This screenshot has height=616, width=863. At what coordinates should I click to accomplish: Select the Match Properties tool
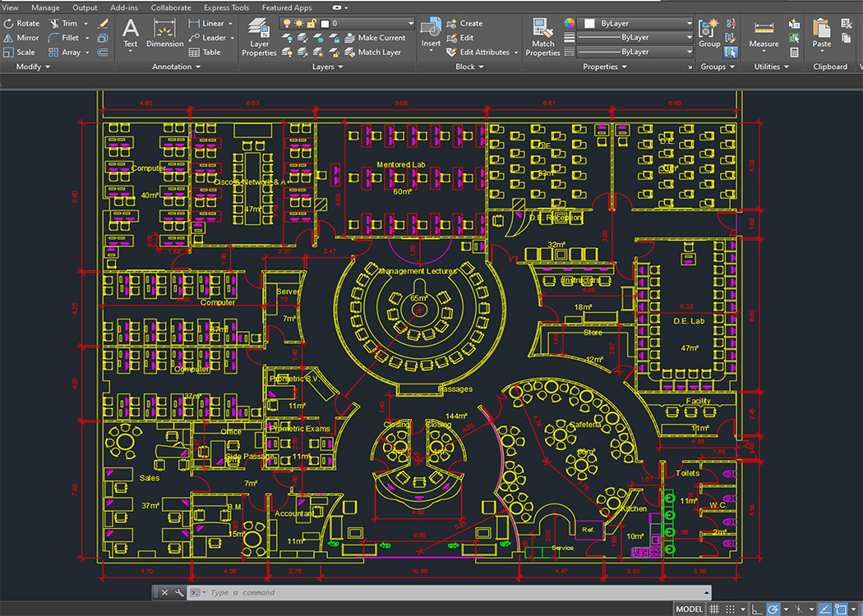[542, 37]
